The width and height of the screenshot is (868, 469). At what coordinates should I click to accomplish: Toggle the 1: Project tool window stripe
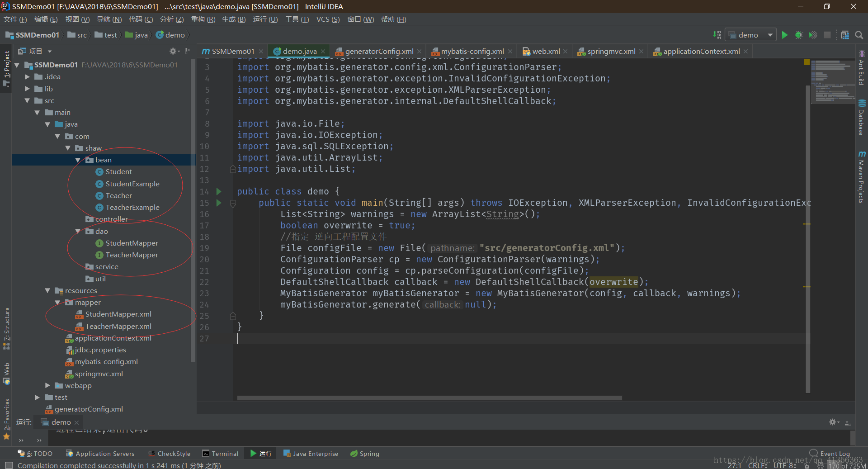[x=6, y=68]
